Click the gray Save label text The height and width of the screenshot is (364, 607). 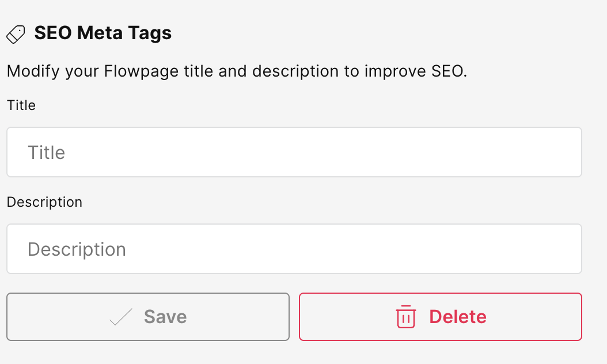coord(165,317)
